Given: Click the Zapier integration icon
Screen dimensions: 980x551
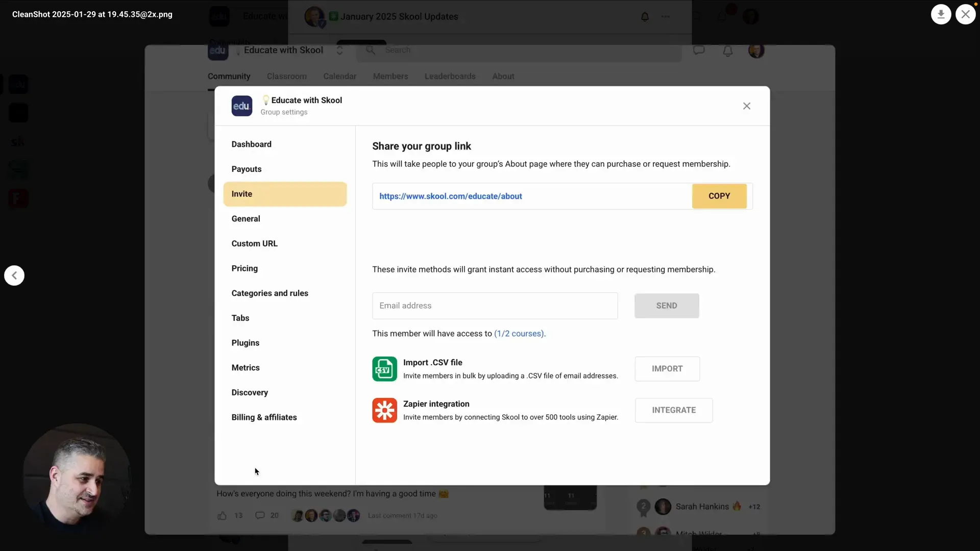Looking at the screenshot, I should pyautogui.click(x=384, y=410).
